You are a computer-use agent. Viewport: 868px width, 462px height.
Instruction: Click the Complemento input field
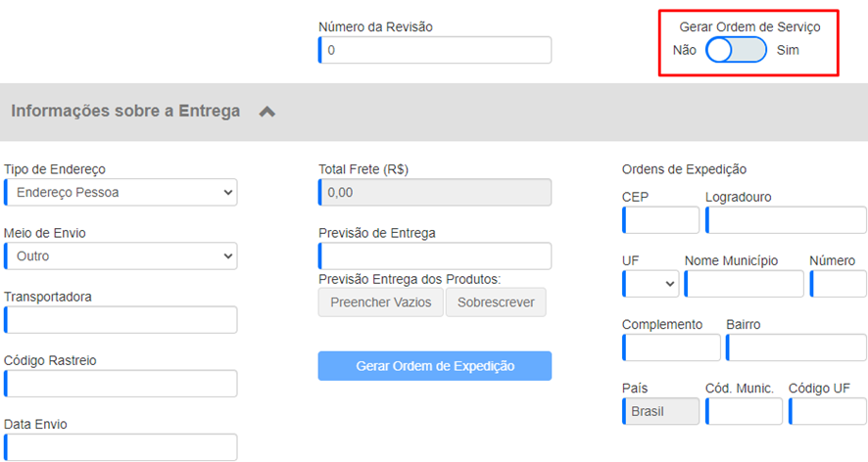tap(671, 347)
